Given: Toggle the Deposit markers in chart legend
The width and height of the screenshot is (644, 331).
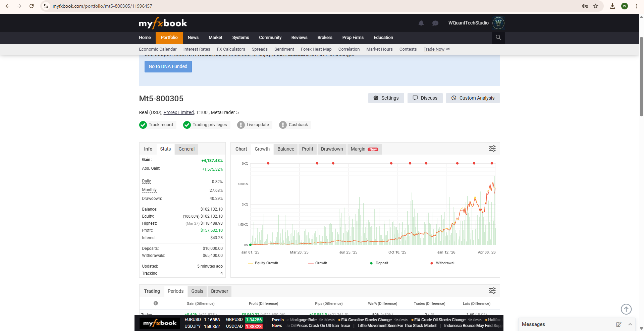Looking at the screenshot, I should (x=379, y=263).
